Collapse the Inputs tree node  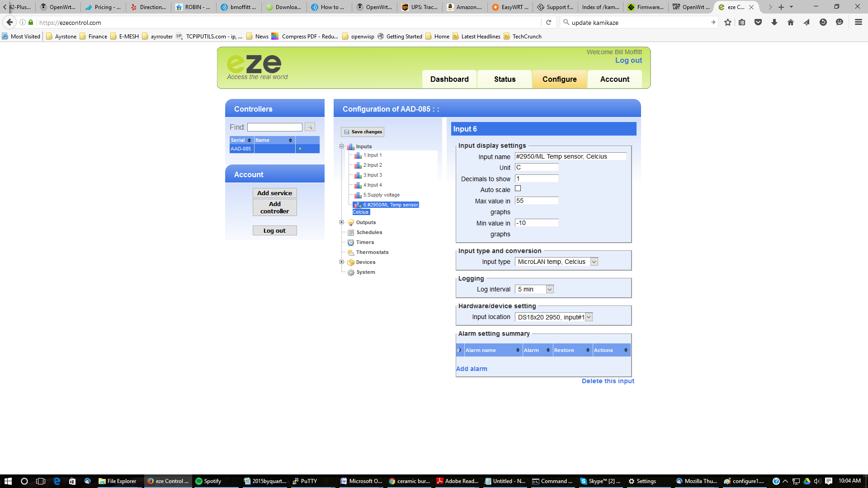pyautogui.click(x=342, y=146)
